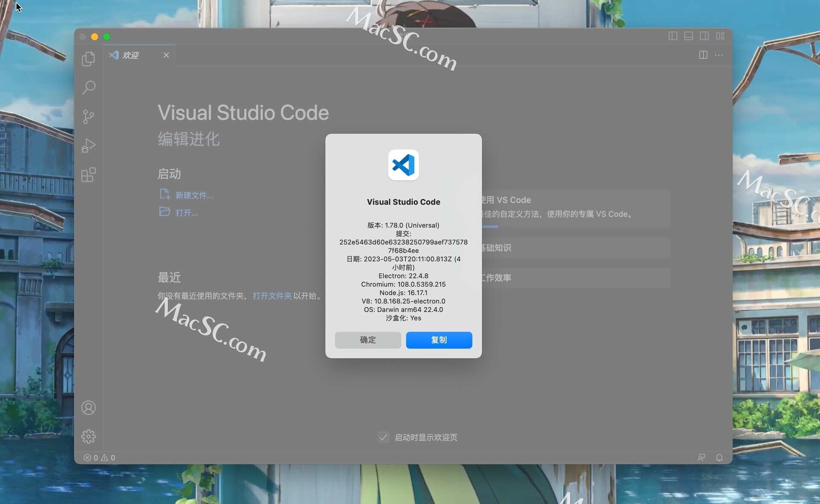Open Customize Layout icon
Screen dimensions: 820x504
(x=720, y=36)
